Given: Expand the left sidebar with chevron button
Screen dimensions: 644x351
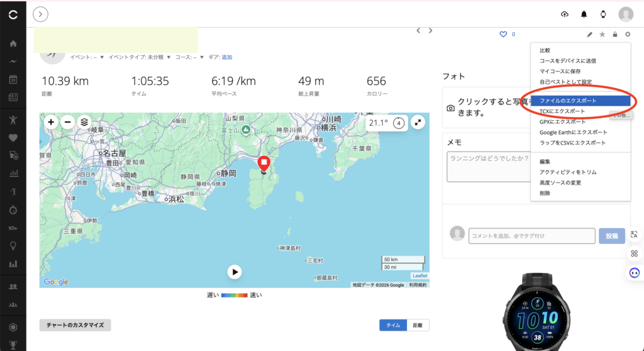Looking at the screenshot, I should (40, 14).
